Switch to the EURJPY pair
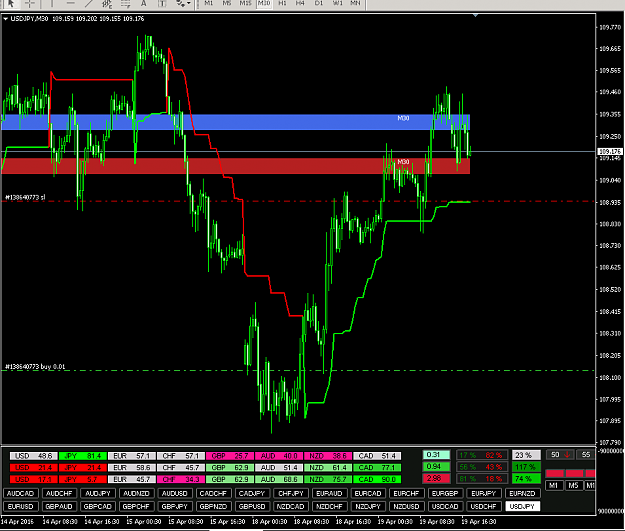 [483, 494]
